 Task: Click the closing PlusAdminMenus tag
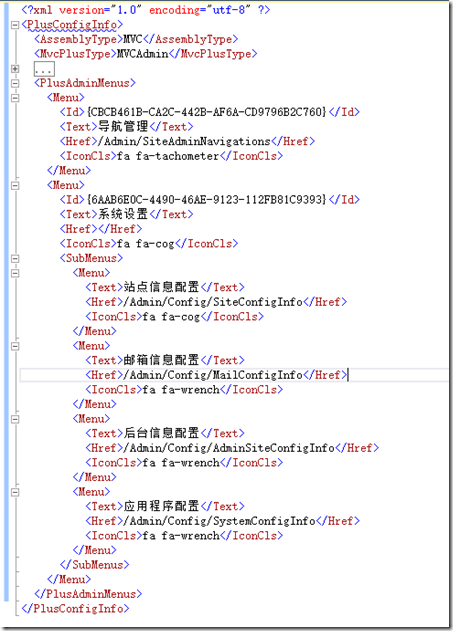[x=88, y=594]
